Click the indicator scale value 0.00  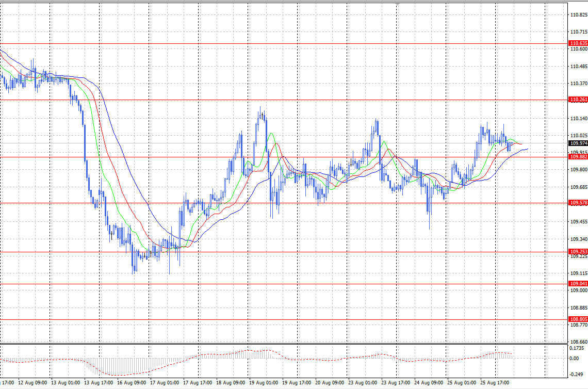pos(574,359)
